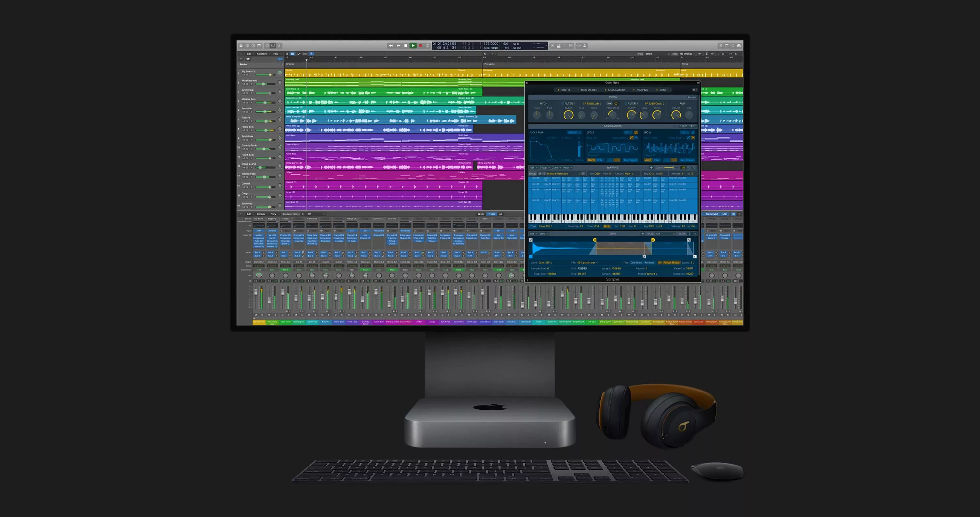Open the Note Pads icon at top right
Image resolution: width=980 pixels, height=517 pixels.
coord(727,46)
